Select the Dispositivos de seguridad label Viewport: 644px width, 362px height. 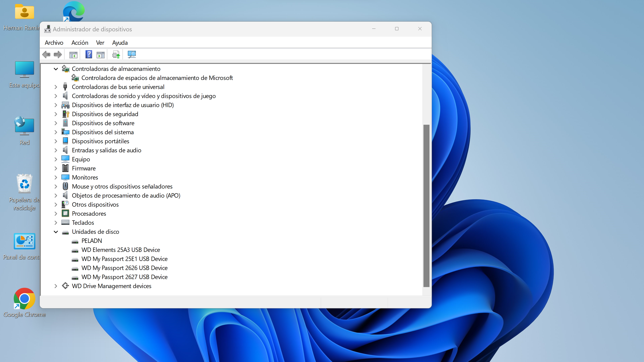point(105,114)
